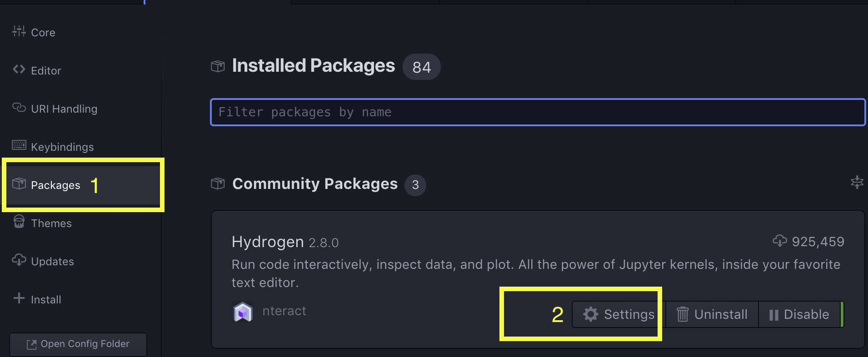
Task: Click the cube icon beside Installed Packages
Action: 218,66
